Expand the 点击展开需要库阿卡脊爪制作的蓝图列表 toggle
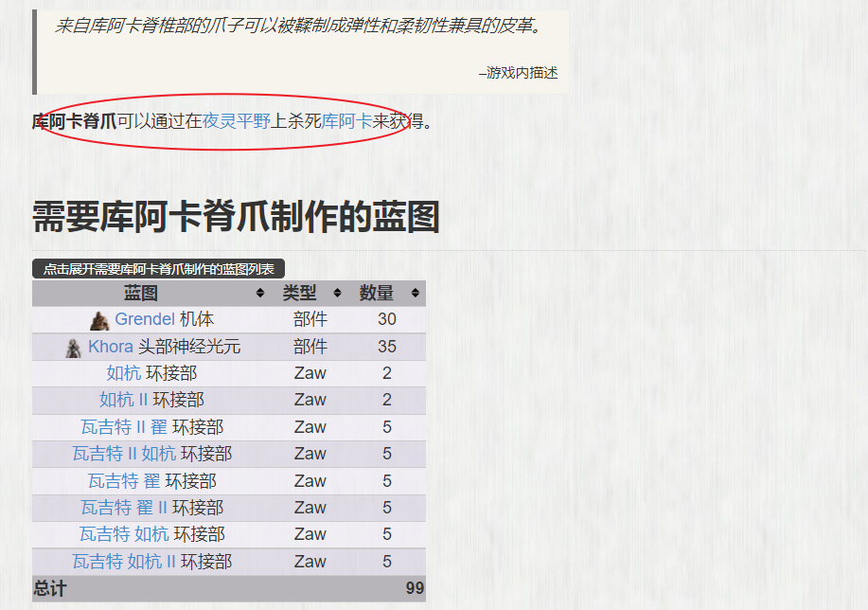 [x=158, y=269]
